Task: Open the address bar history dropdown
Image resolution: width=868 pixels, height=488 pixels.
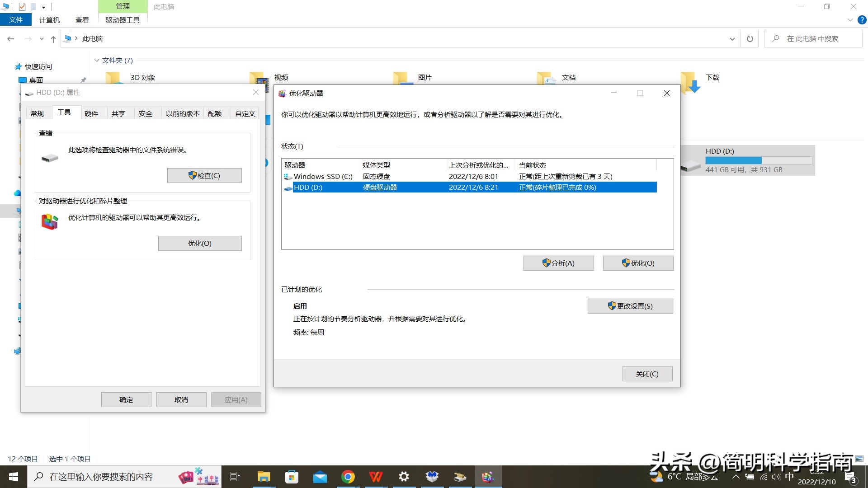Action: coord(732,38)
